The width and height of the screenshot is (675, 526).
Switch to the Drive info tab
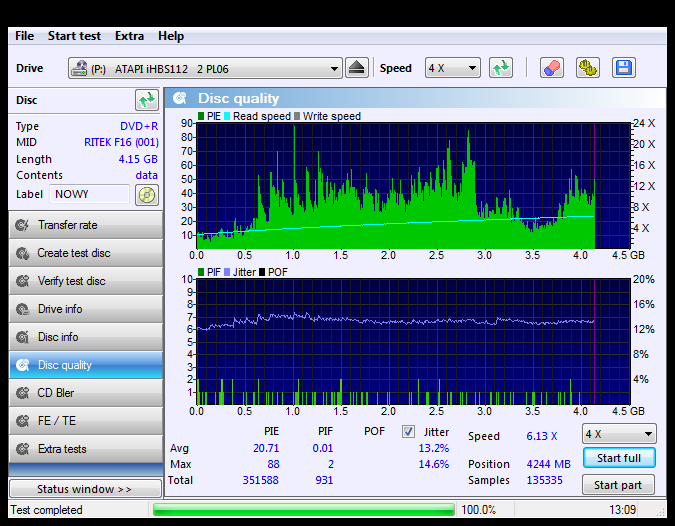86,309
